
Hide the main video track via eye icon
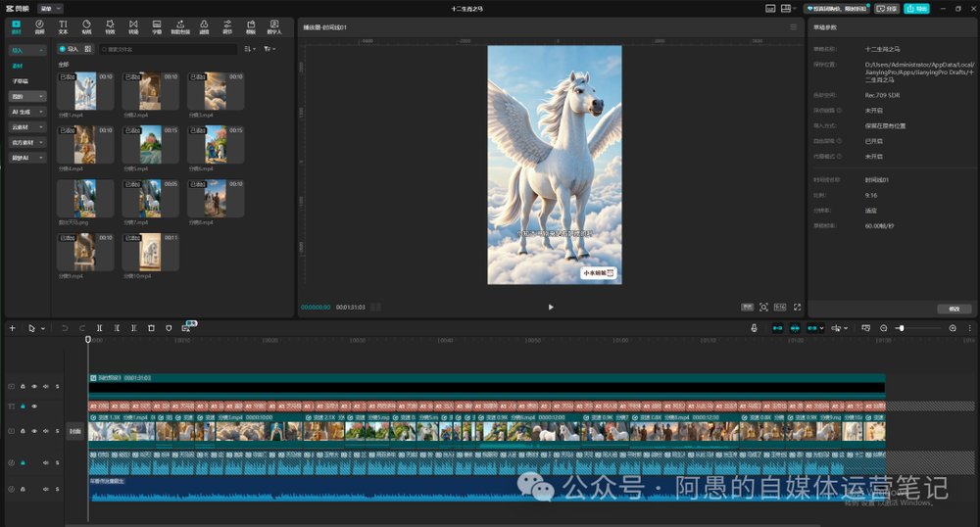(34, 431)
